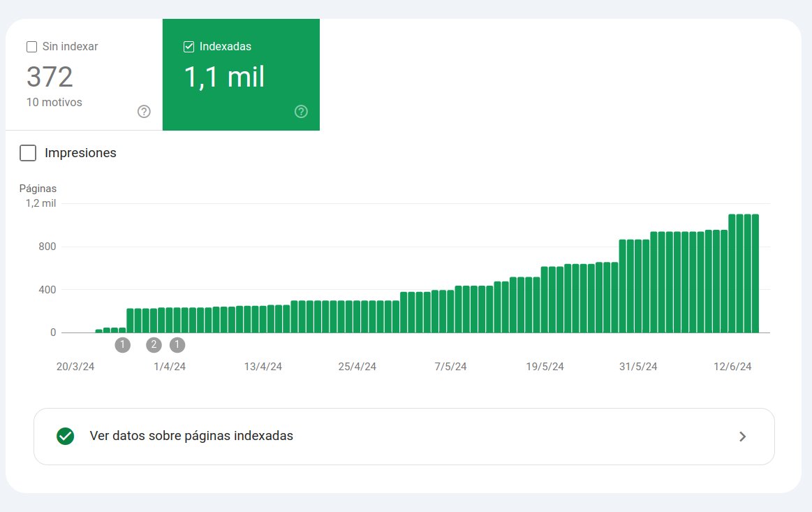The height and width of the screenshot is (512, 812).
Task: Click a green bar above the 7/5/24 label
Action: point(450,307)
